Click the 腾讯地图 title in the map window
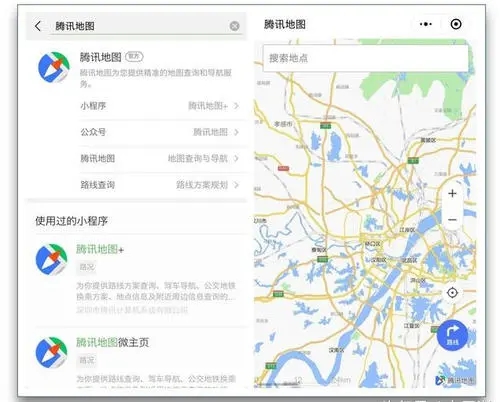This screenshot has height=402, width=500. tap(285, 24)
